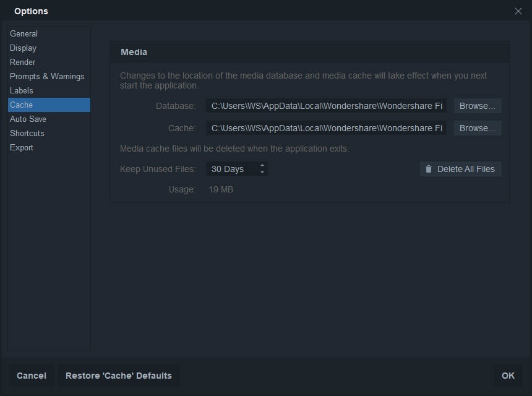Decrease Keep Unused Files days with down arrow
532x396 pixels.
click(262, 172)
